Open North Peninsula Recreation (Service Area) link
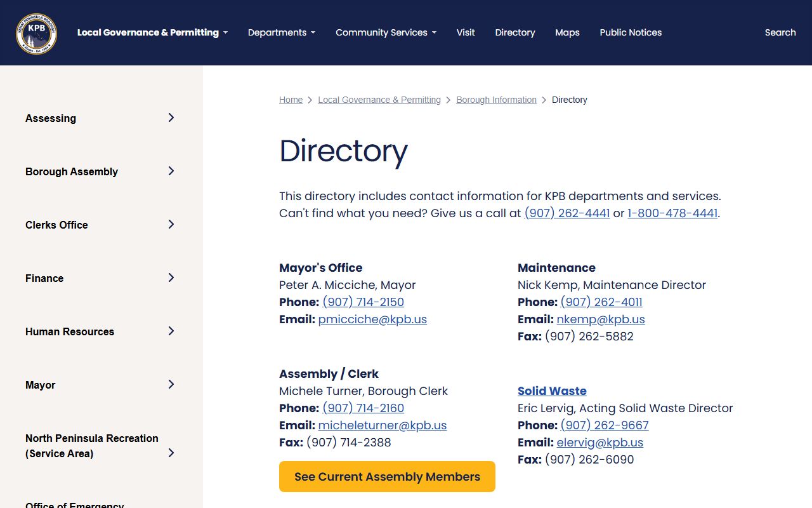This screenshot has height=508, width=812. pyautogui.click(x=92, y=446)
